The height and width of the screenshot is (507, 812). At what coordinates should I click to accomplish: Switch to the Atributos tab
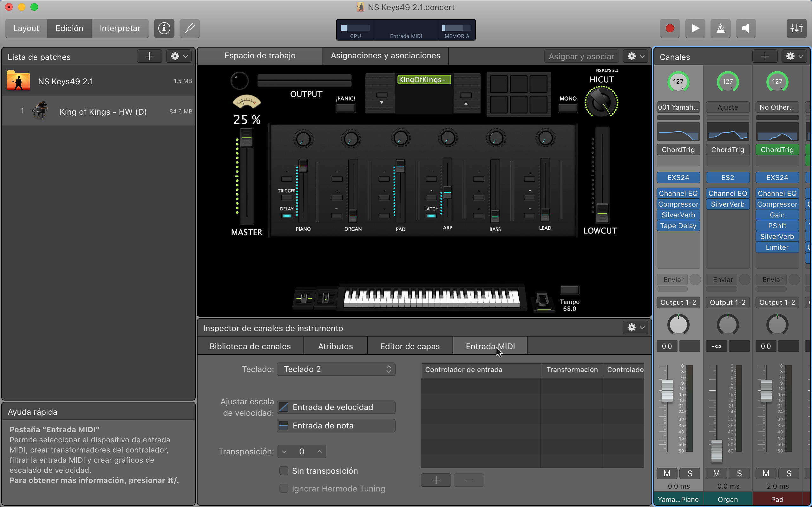coord(335,346)
